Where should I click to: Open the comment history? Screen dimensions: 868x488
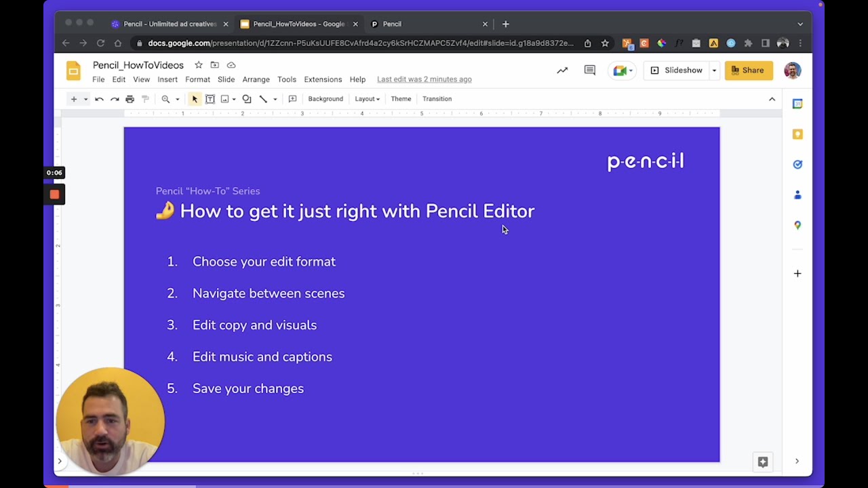589,70
